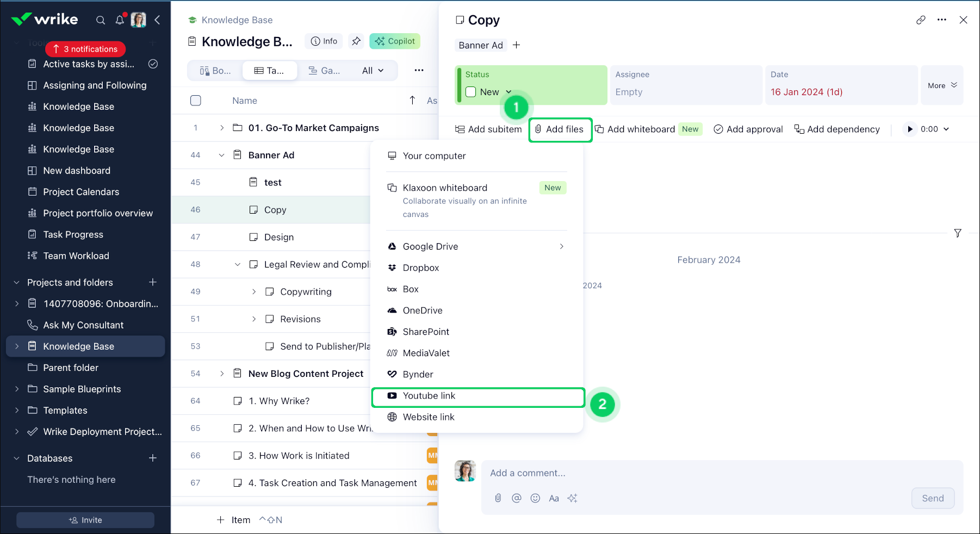This screenshot has width=980, height=534.
Task: Pin the Knowledge Base view
Action: (356, 41)
